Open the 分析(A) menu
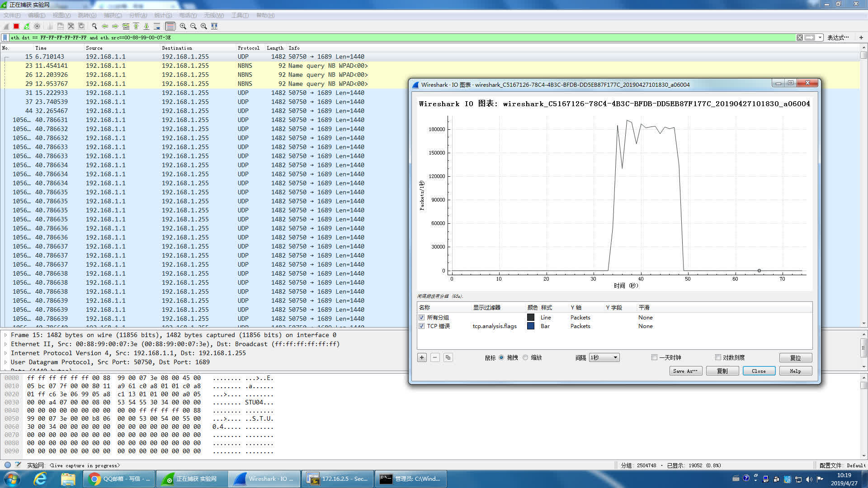This screenshot has width=868, height=488. (138, 15)
